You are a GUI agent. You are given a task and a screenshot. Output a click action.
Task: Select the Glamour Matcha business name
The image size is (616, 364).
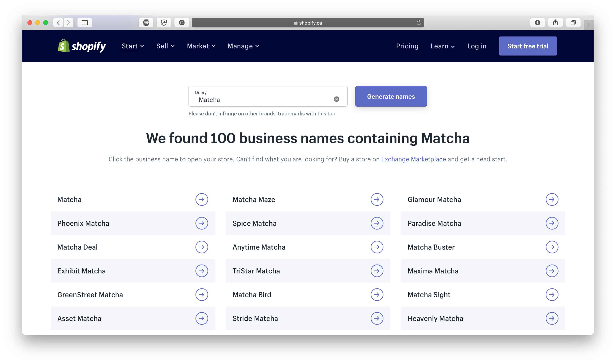tap(434, 199)
